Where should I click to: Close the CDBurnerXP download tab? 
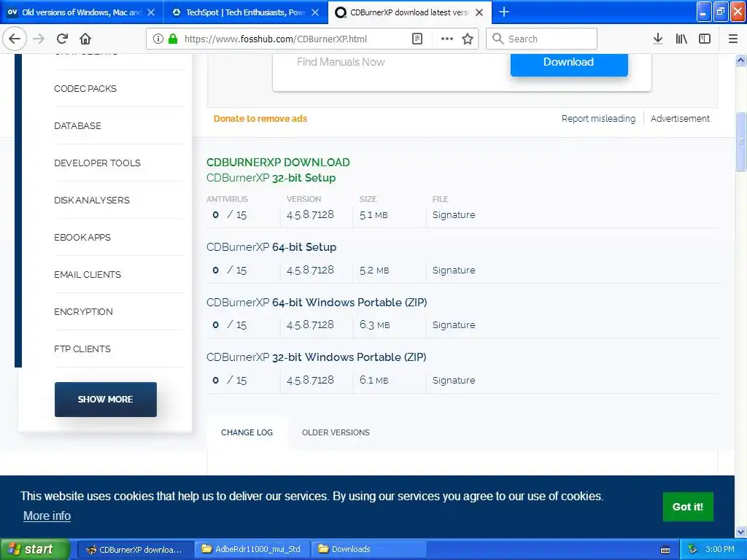(x=479, y=12)
